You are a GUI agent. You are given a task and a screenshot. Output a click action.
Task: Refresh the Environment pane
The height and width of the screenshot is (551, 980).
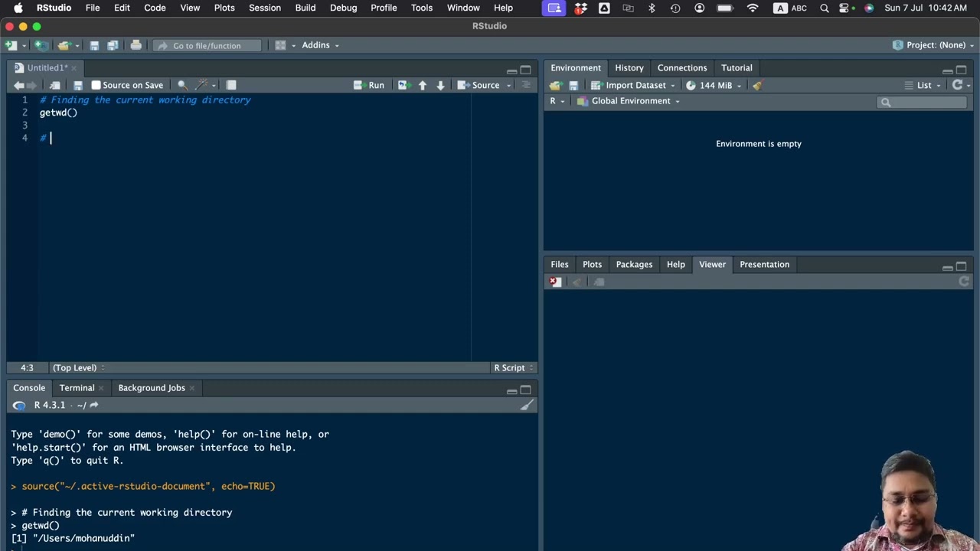tap(957, 85)
